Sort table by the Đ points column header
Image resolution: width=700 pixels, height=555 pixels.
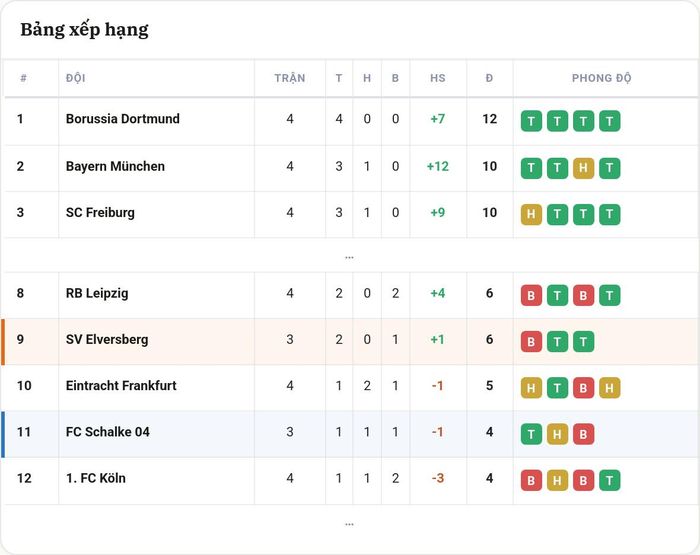pyautogui.click(x=489, y=78)
